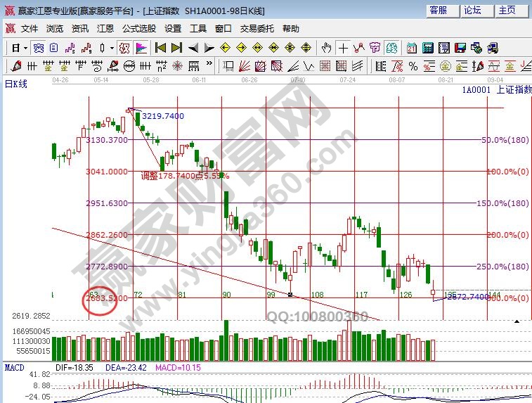Jump to last bar with skip-end arrow
This screenshot has width=532, height=403.
point(176,48)
